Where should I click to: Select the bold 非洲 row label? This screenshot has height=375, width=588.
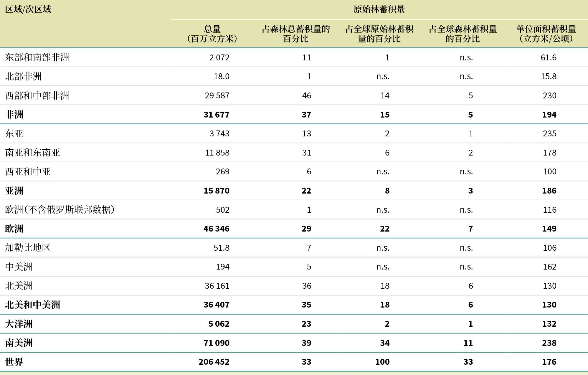point(14,115)
